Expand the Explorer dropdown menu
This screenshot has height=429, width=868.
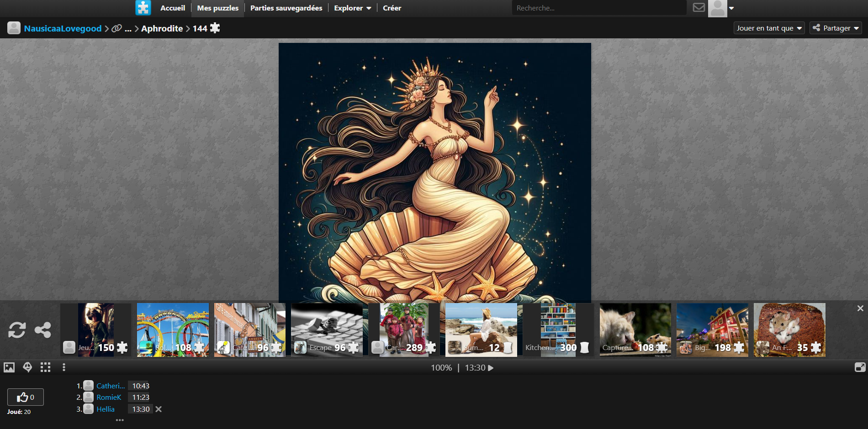coord(352,8)
